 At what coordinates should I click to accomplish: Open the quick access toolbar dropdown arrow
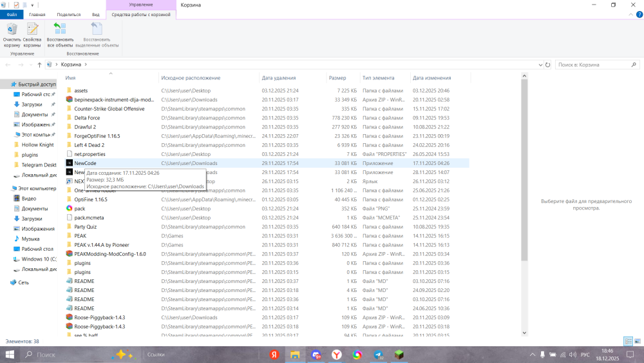tap(32, 5)
